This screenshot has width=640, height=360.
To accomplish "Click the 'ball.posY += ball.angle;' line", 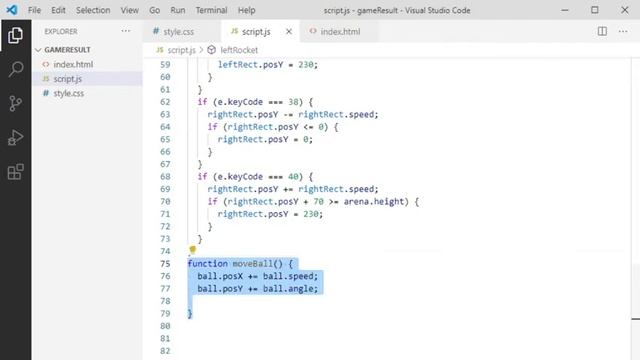I will tap(258, 289).
